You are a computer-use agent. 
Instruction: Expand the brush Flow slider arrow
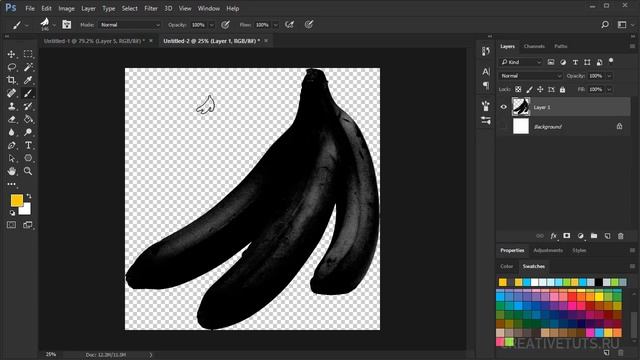click(276, 25)
